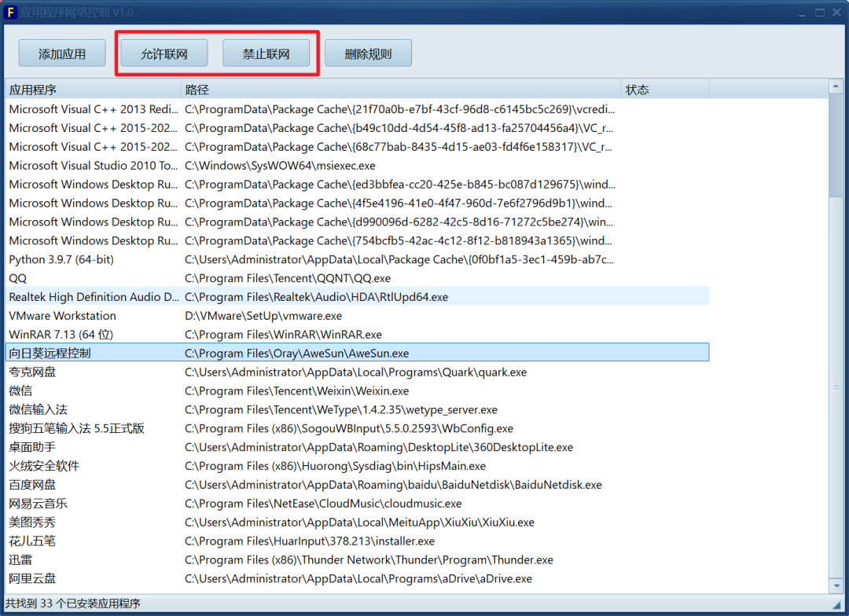Click the F app icon in the title bar

tap(11, 13)
